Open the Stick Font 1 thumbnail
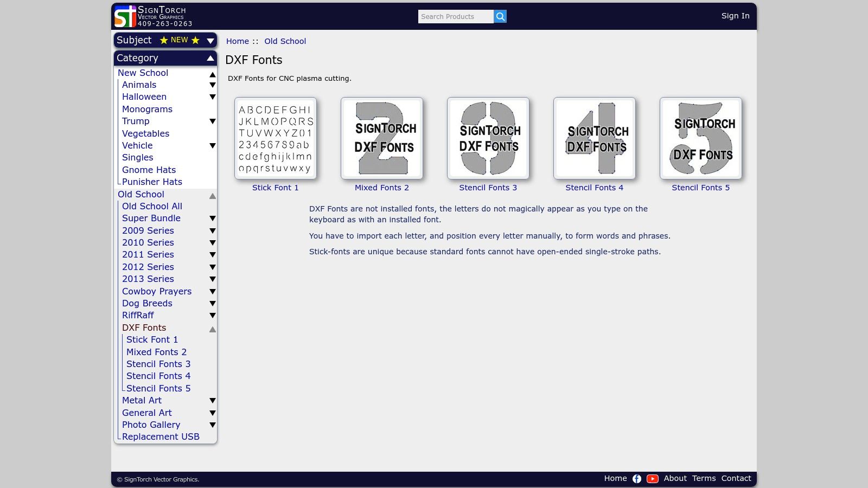This screenshot has height=488, width=868. pos(276,138)
